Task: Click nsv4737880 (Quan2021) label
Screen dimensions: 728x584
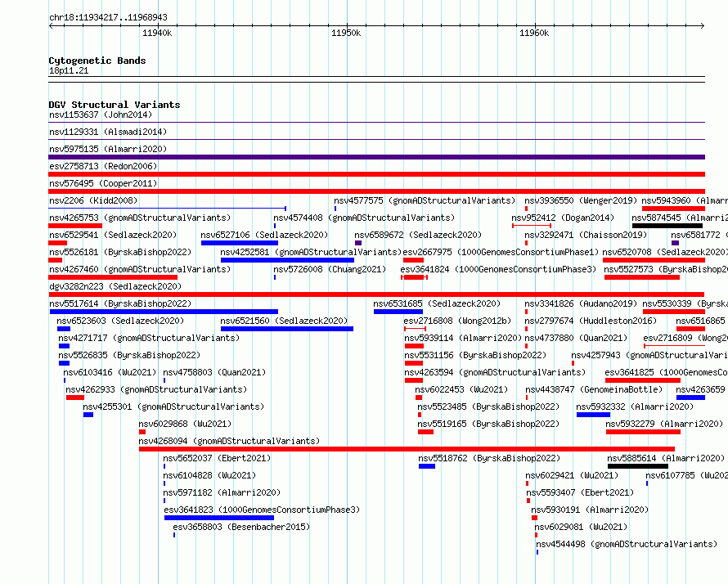Action: pos(576,338)
